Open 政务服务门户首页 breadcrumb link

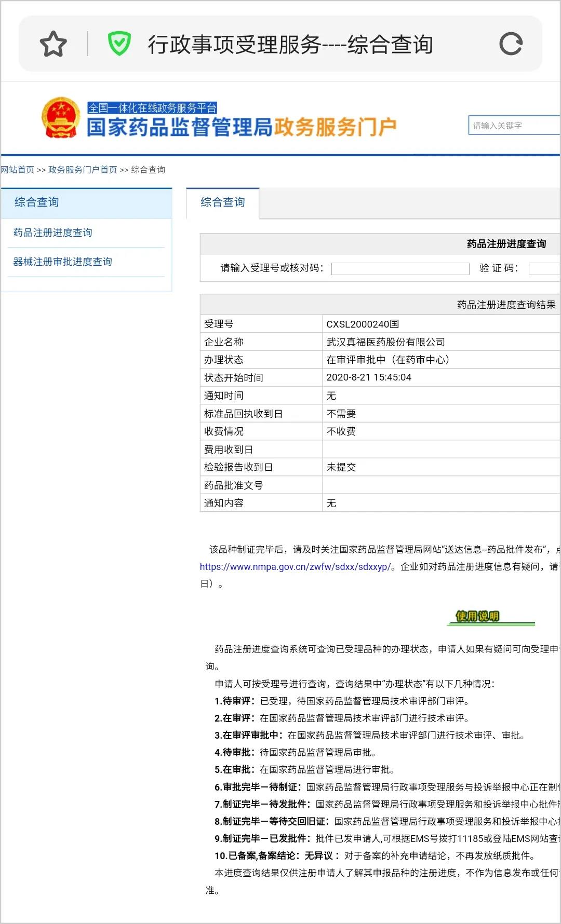(x=83, y=170)
